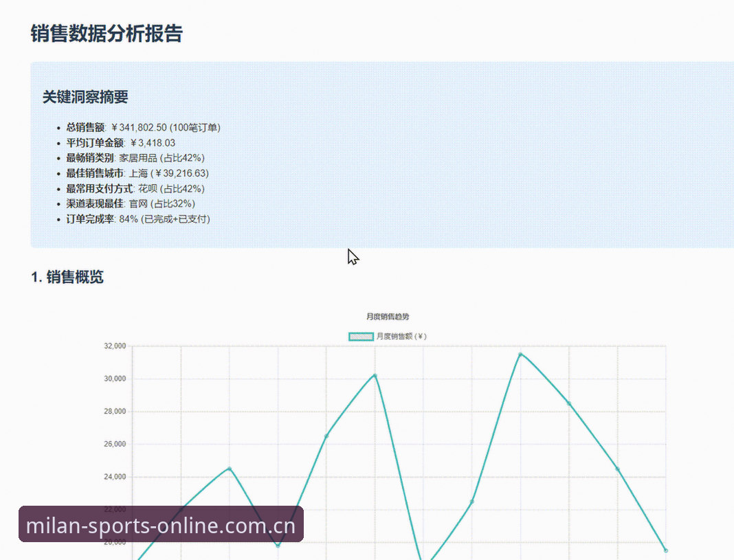Click the 26,000 y-axis label

(115, 444)
